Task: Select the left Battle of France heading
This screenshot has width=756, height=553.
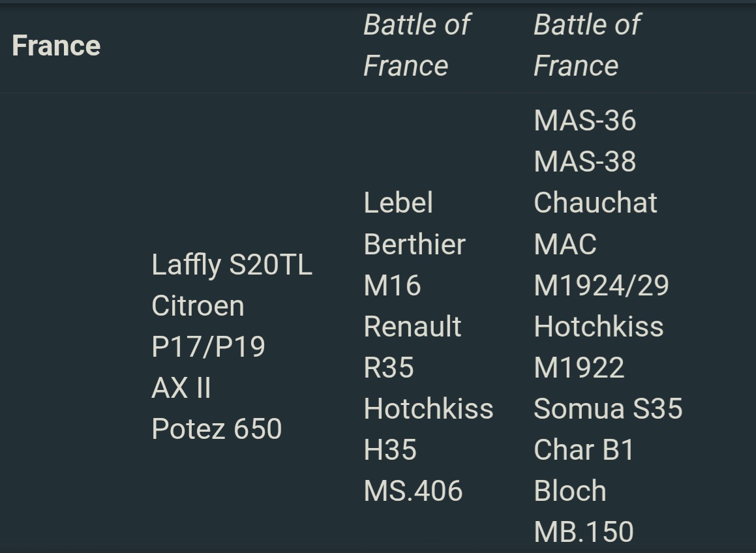Action: tap(416, 45)
